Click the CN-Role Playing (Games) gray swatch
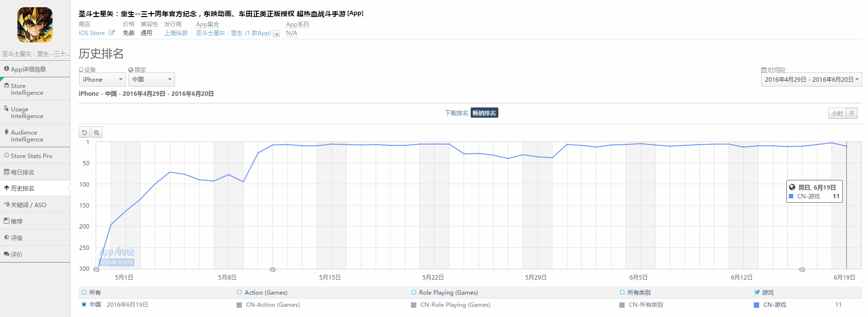This screenshot has width=868, height=317. click(414, 305)
